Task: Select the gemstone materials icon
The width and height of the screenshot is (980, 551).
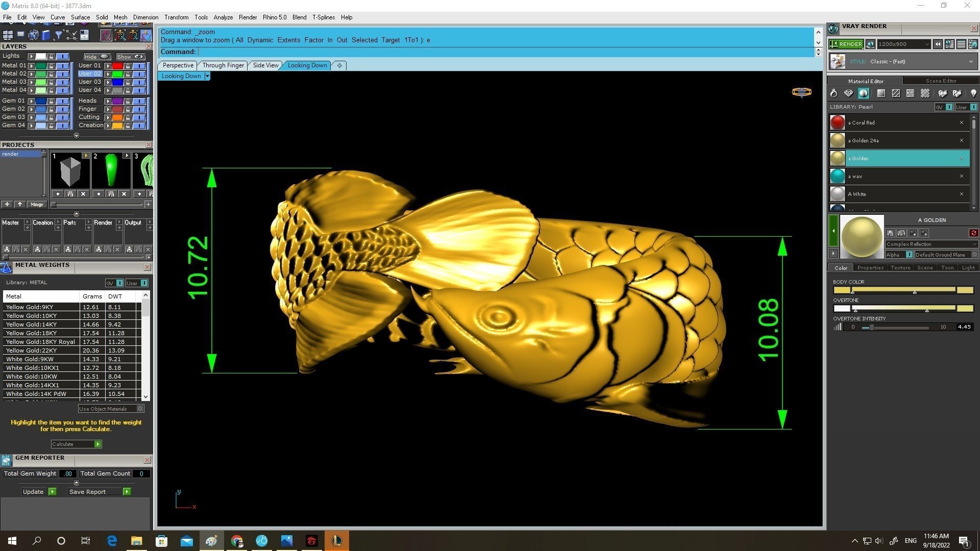Action: pyautogui.click(x=848, y=93)
